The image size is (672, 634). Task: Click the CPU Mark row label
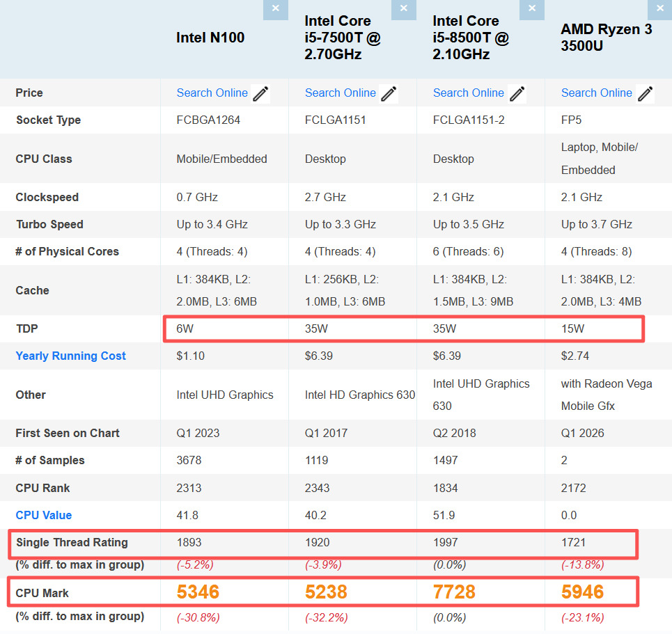pyautogui.click(x=42, y=594)
